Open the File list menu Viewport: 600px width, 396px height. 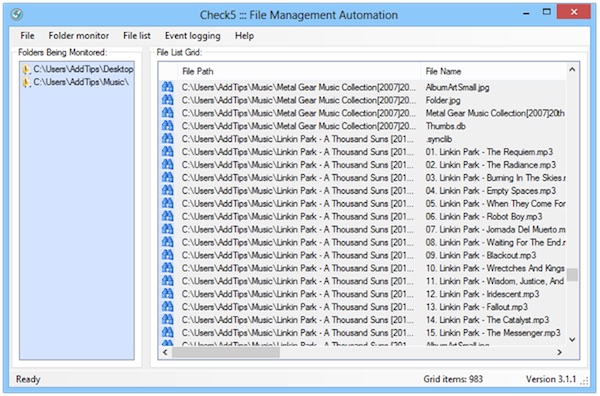coord(137,36)
